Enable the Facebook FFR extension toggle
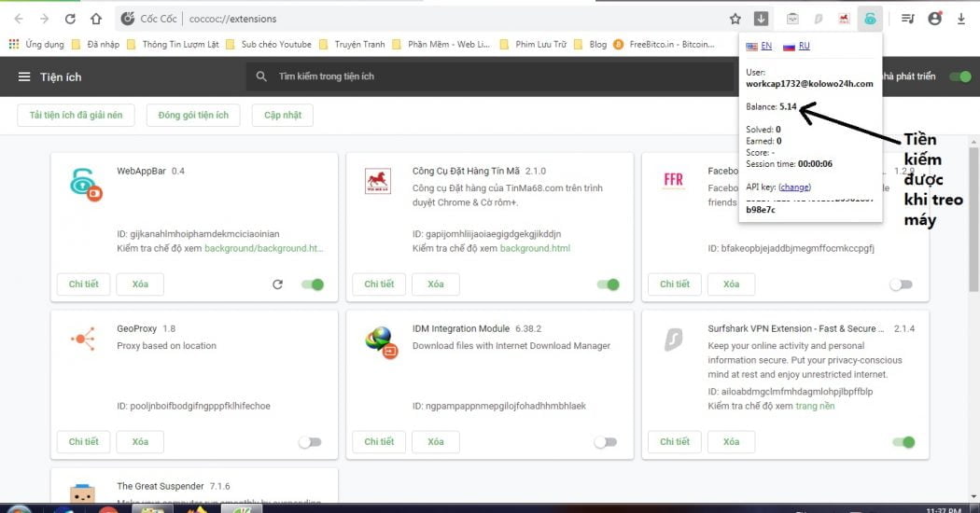This screenshot has height=513, width=980. (902, 284)
